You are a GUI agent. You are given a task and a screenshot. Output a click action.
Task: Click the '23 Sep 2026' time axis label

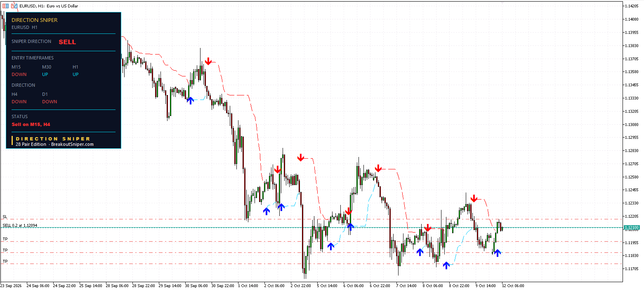point(11,285)
